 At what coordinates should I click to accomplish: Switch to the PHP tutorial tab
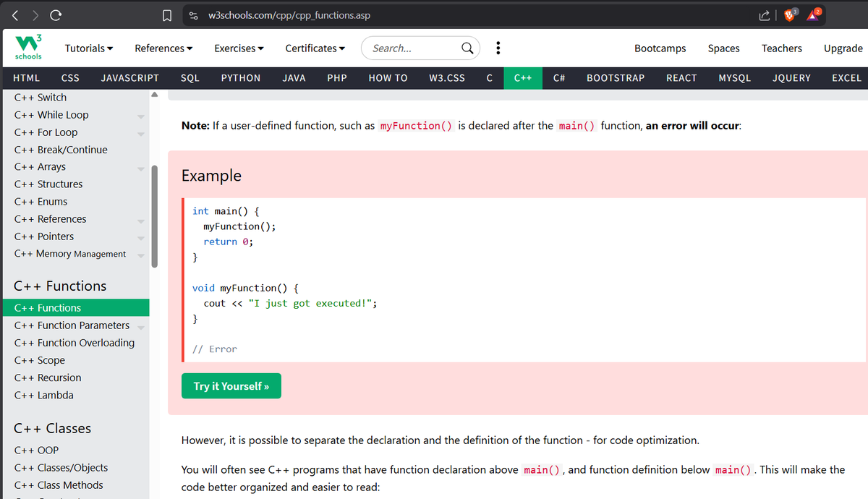(337, 77)
